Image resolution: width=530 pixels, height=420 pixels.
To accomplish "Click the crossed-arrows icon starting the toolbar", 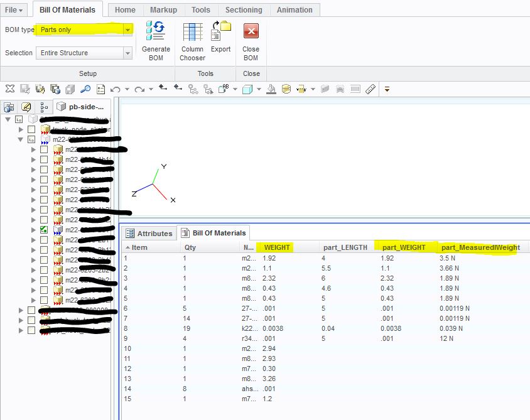I will pos(10,89).
